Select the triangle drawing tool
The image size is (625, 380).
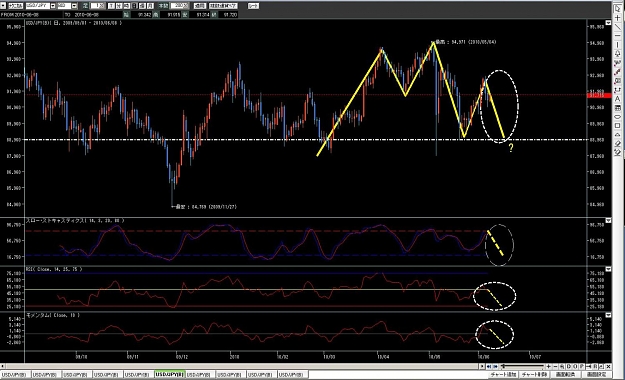pyautogui.click(x=617, y=134)
